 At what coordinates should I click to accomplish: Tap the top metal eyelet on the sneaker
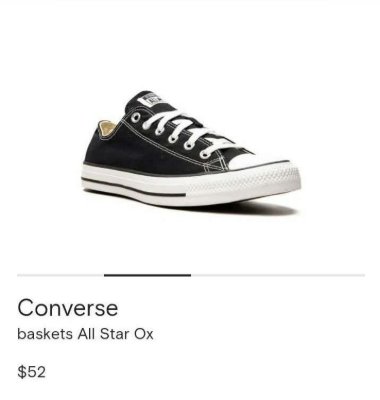click(x=136, y=117)
